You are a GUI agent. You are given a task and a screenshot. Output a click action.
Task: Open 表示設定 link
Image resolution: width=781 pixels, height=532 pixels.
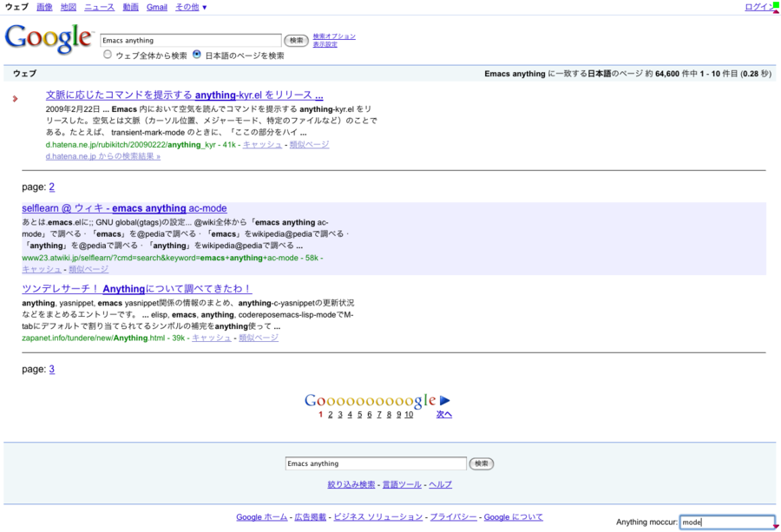pyautogui.click(x=325, y=44)
